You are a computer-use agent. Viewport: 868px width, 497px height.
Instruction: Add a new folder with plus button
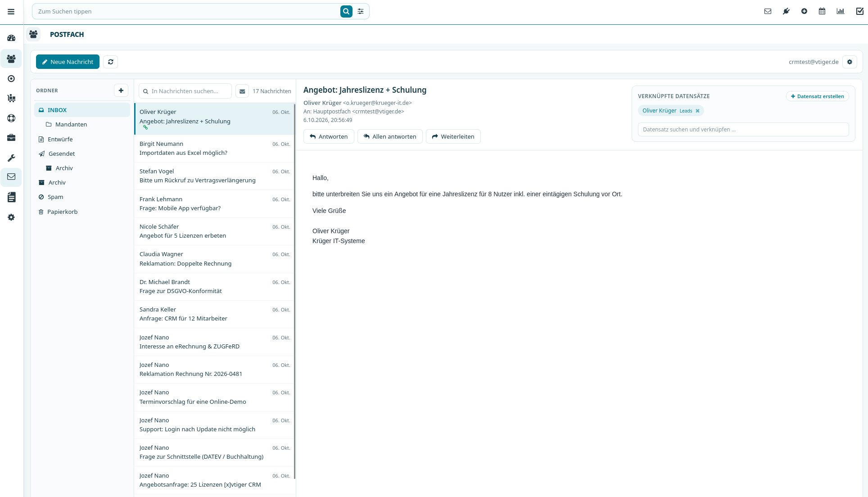(121, 90)
